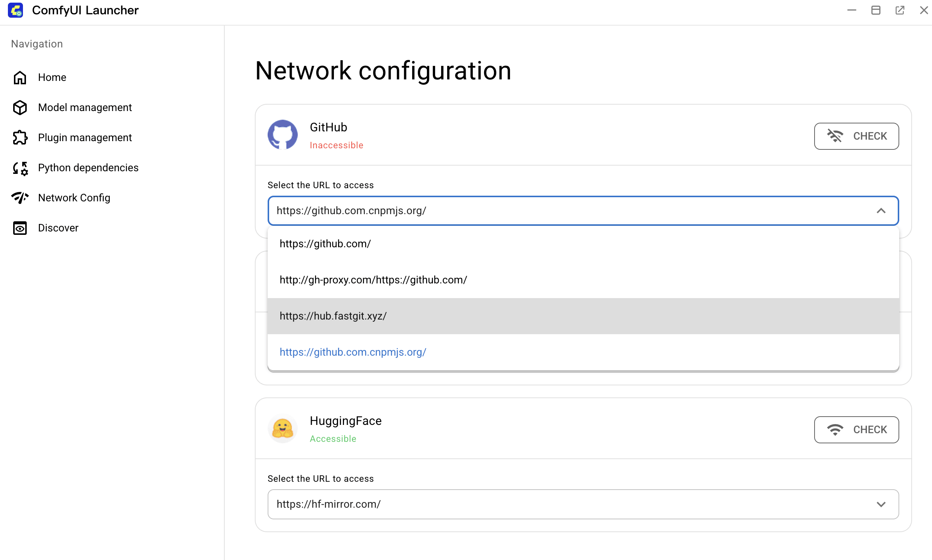Click the Model management cube icon
Image resolution: width=932 pixels, height=560 pixels.
(20, 108)
